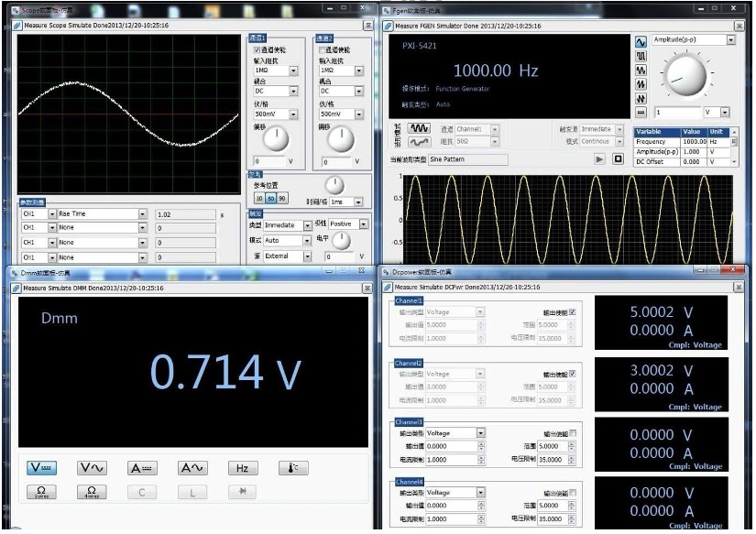Click the FGEN run (play) button
The width and height of the screenshot is (756, 534).
(599, 158)
